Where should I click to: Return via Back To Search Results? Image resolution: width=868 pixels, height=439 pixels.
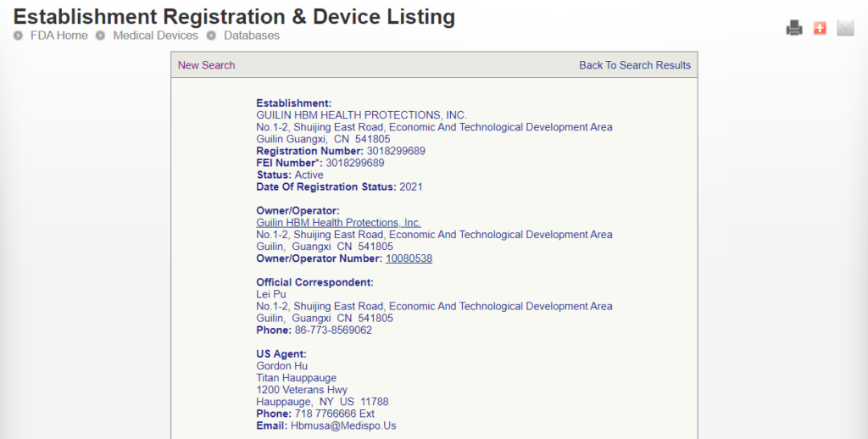coord(634,65)
